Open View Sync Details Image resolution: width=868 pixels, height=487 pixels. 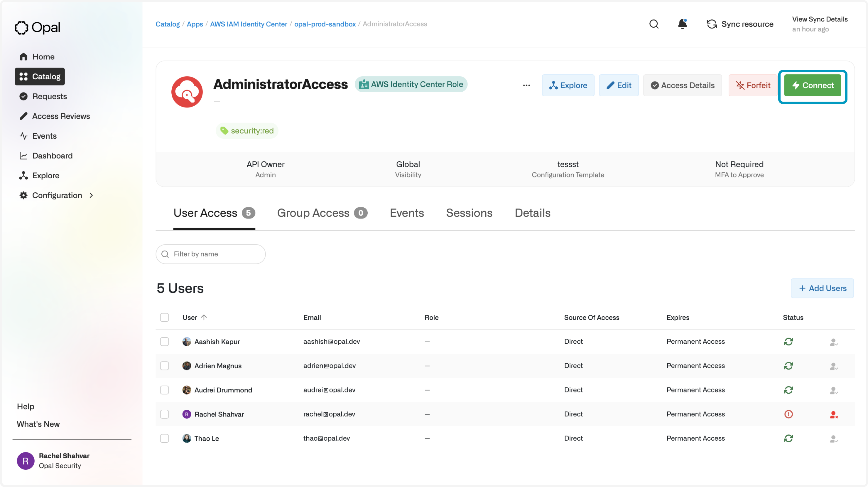820,19
